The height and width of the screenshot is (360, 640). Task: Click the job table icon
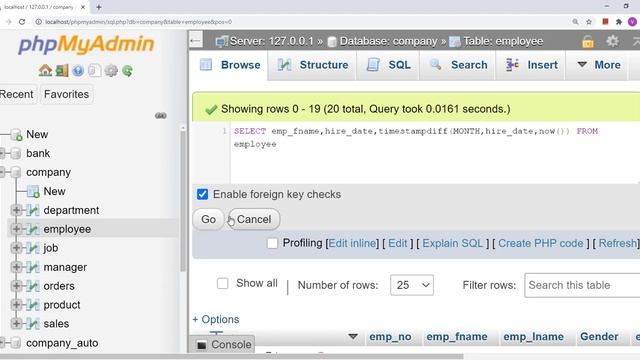(33, 248)
